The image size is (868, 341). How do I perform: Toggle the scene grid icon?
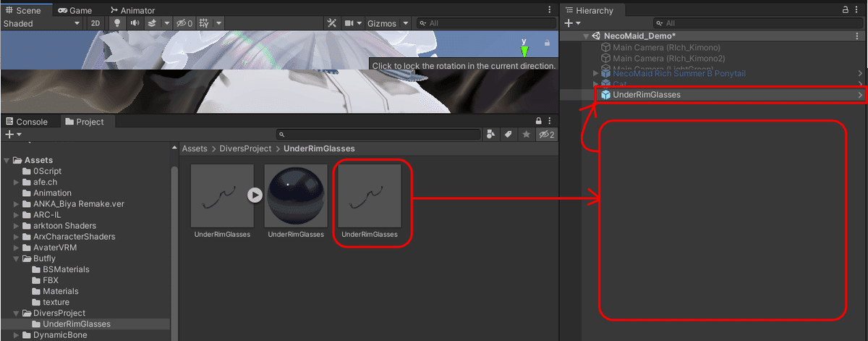204,23
